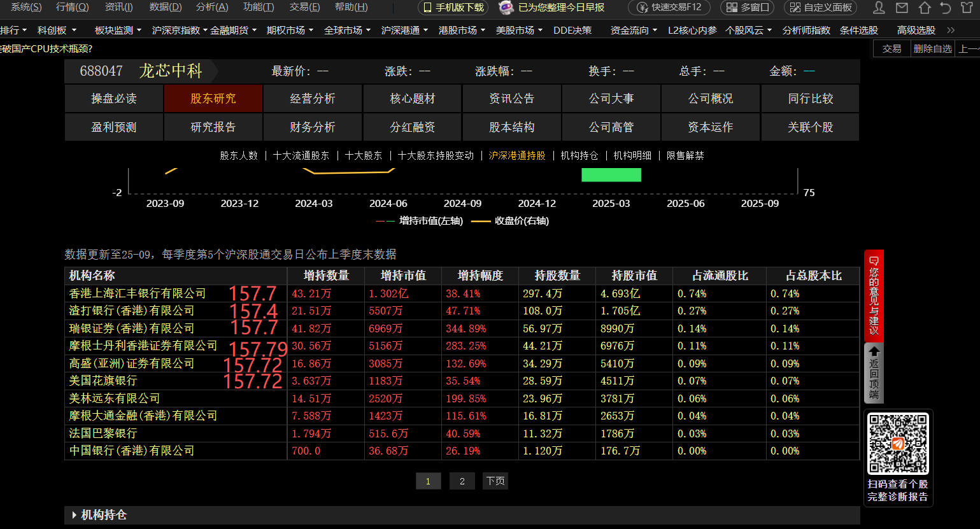Open 资讯(I) menu
The image size is (980, 529).
point(119,7)
